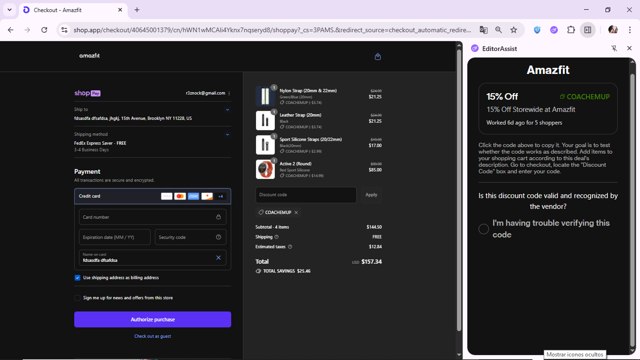Image resolution: width=640 pixels, height=360 pixels.
Task: Bookmark this page with the star
Action: [x=513, y=30]
